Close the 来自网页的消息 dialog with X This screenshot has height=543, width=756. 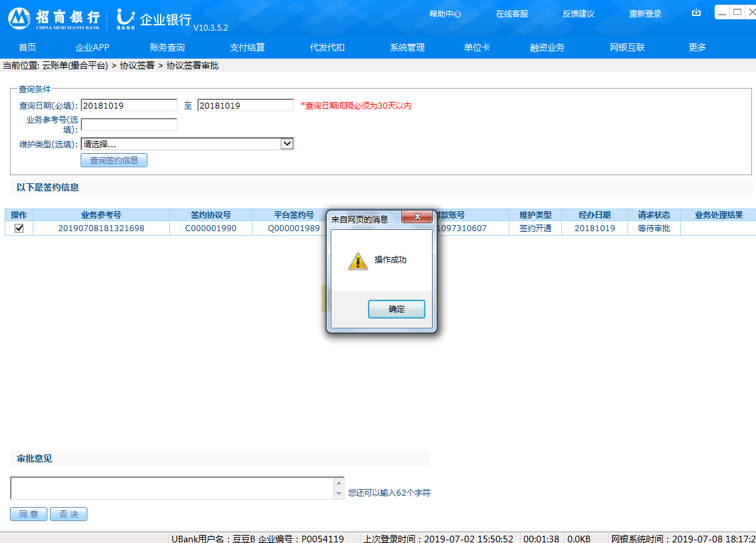pos(417,217)
